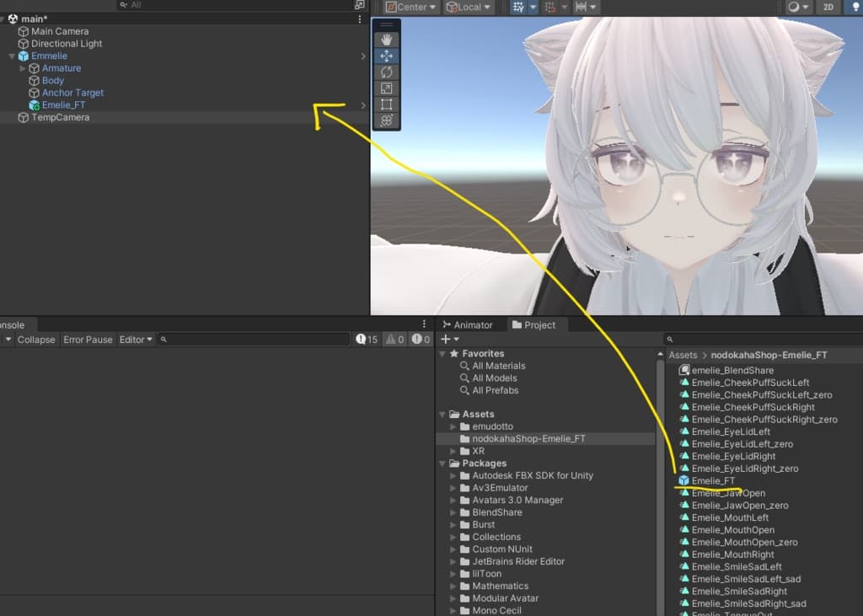Click the Emelie_FT prefab asset in Project
This screenshot has height=616, width=863.
pyautogui.click(x=713, y=480)
